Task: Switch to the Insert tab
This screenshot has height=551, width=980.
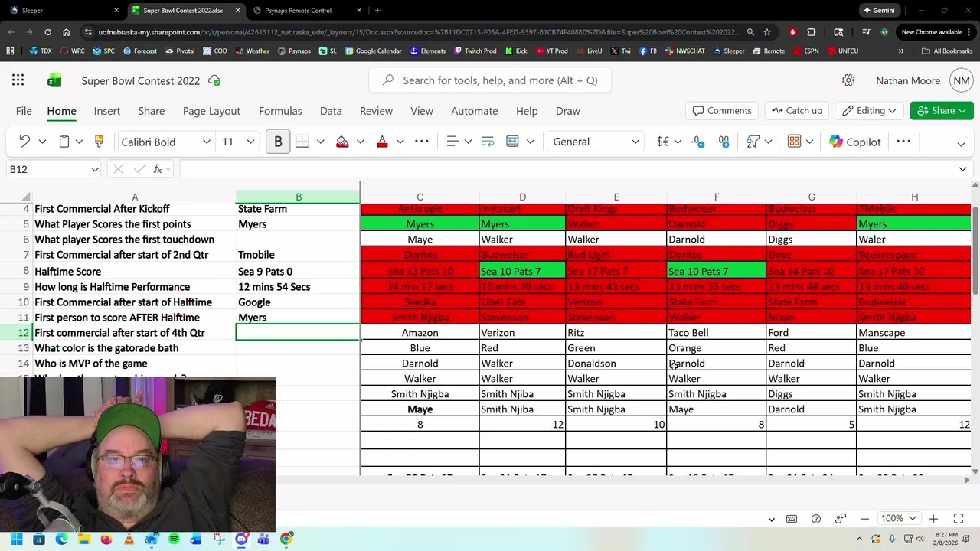Action: pos(107,111)
